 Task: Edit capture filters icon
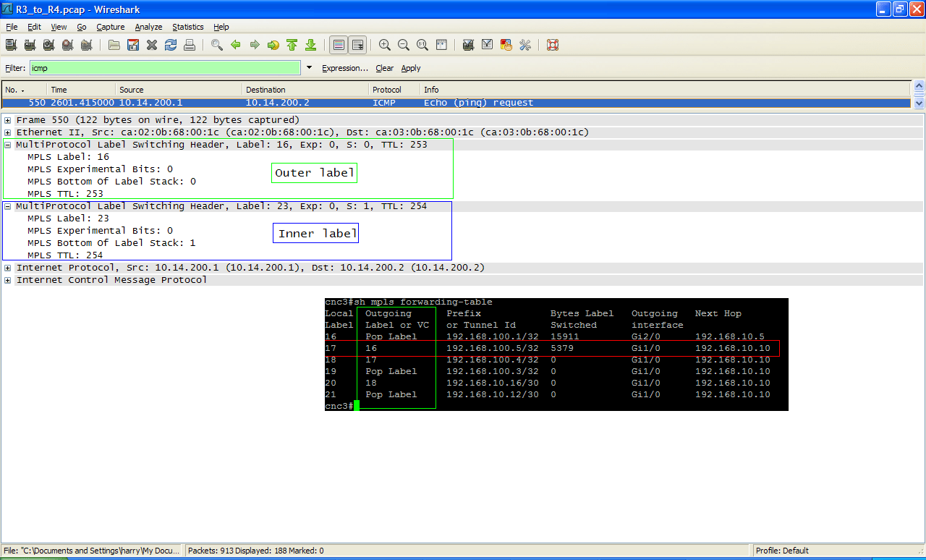click(x=469, y=45)
